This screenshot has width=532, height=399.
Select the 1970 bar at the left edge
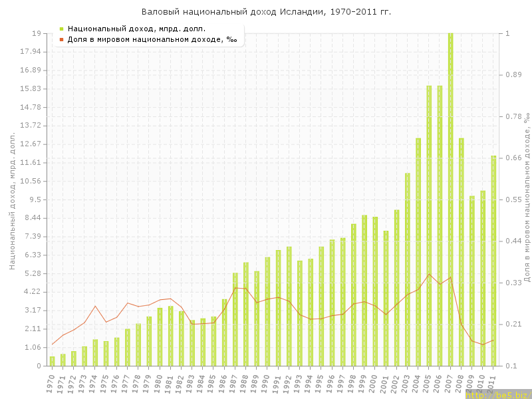tap(52, 361)
